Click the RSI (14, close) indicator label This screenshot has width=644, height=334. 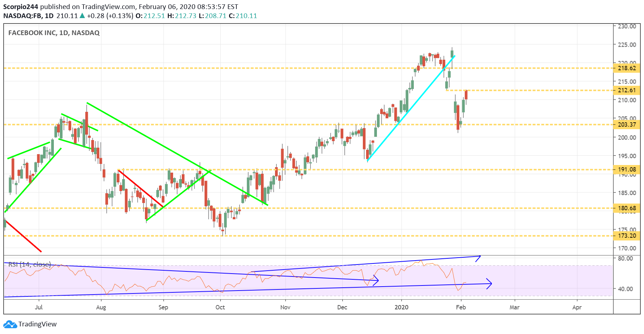(30, 265)
